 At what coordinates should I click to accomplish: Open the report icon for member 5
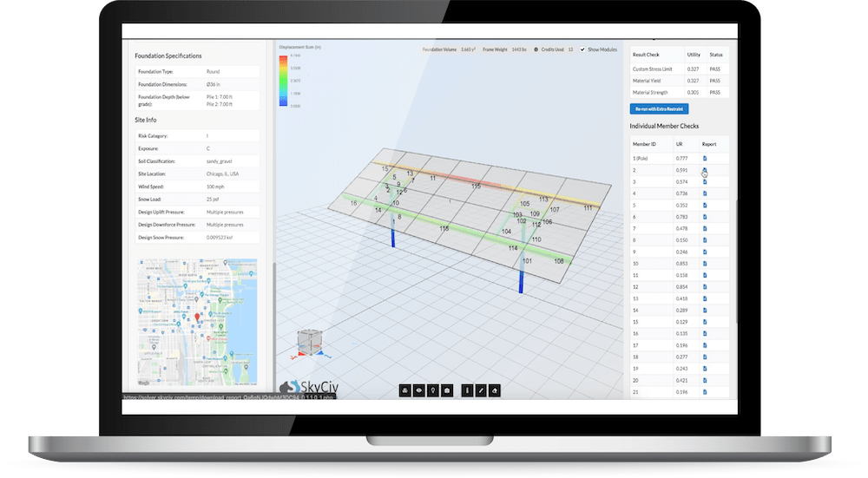(705, 205)
